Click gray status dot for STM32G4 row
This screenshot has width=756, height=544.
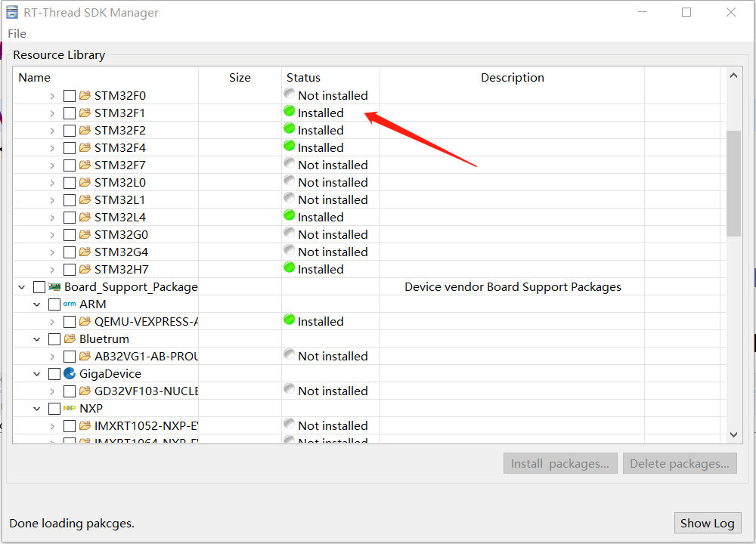(290, 249)
